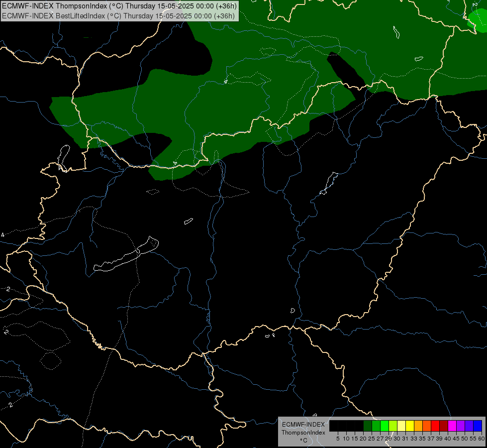Click the legend tick value 60
Image resolution: width=487 pixels, height=448 pixels.
click(482, 439)
